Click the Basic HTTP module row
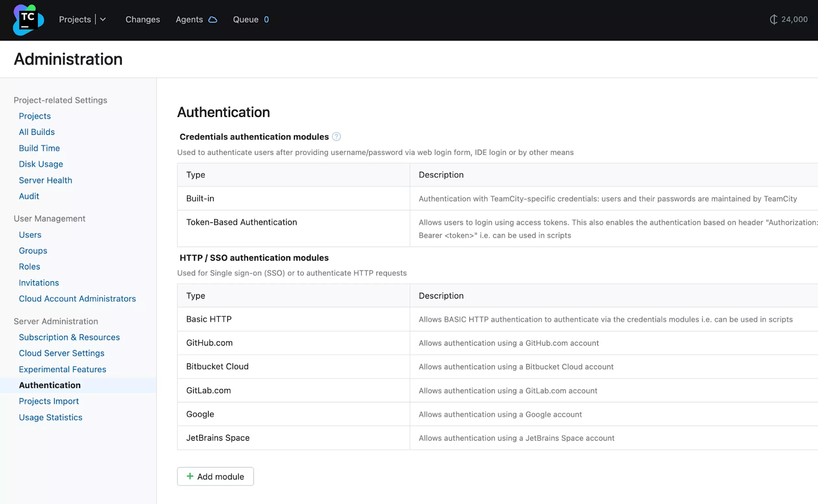The image size is (818, 504). (497, 319)
